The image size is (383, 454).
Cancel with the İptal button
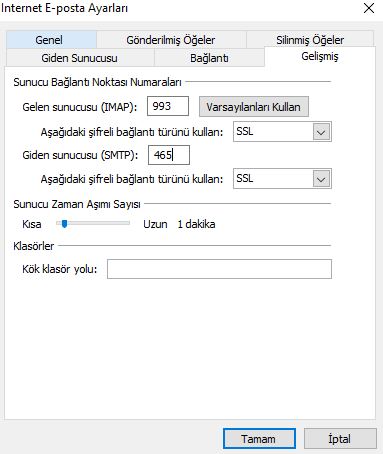click(x=340, y=439)
